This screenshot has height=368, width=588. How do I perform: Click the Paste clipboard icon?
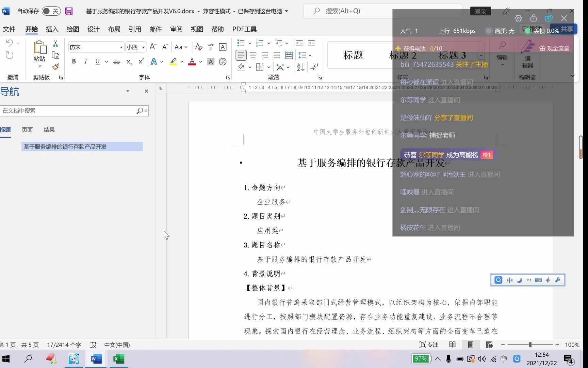pyautogui.click(x=39, y=47)
